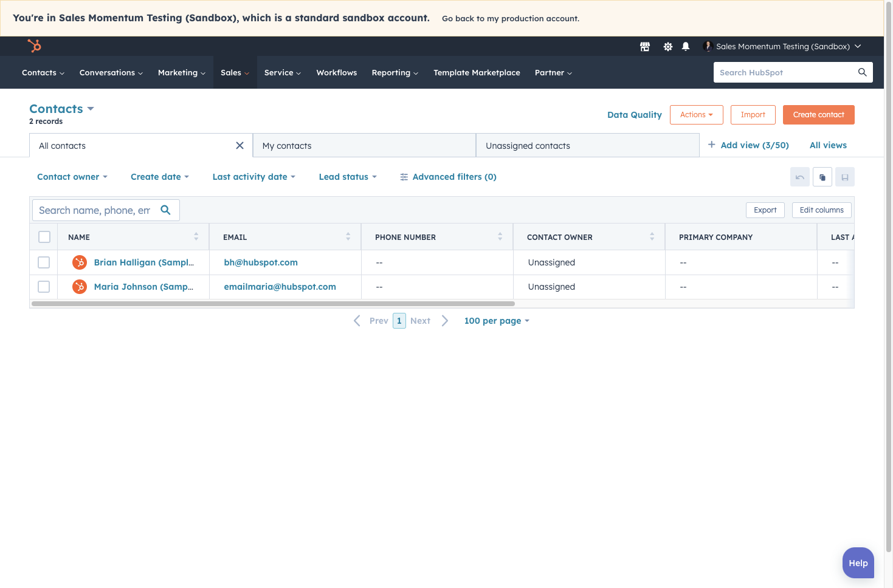
Task: Expand the Lead status filter
Action: click(x=348, y=177)
